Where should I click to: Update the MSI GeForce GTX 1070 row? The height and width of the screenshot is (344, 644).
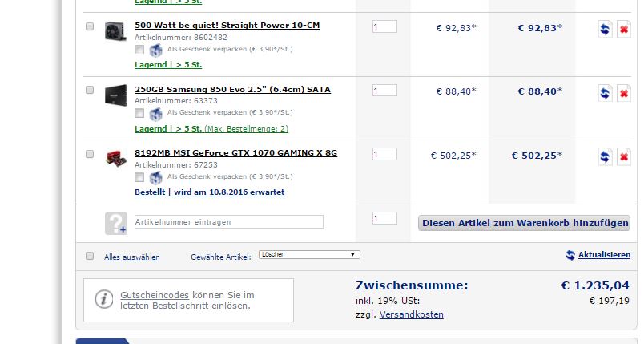click(605, 157)
